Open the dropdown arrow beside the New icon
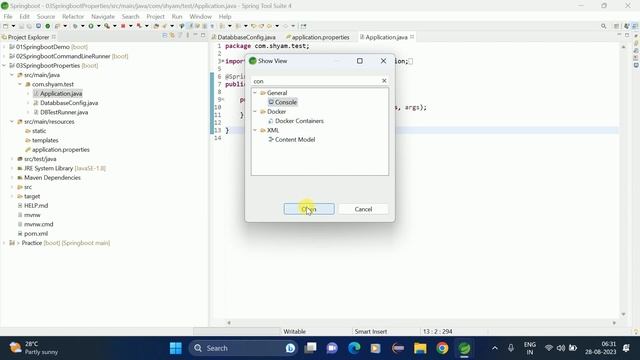This screenshot has height=360, width=640. (13, 26)
